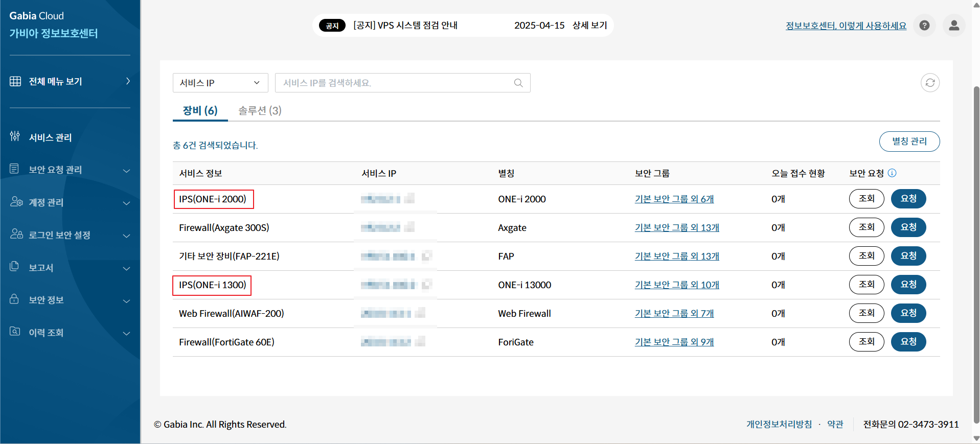Click 조회 for the Web Firewall(AIWAF-200) row
This screenshot has width=980, height=444.
point(866,313)
